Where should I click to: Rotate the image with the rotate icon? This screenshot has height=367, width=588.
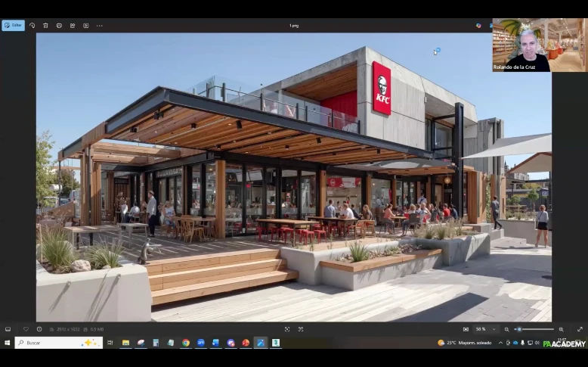click(32, 25)
